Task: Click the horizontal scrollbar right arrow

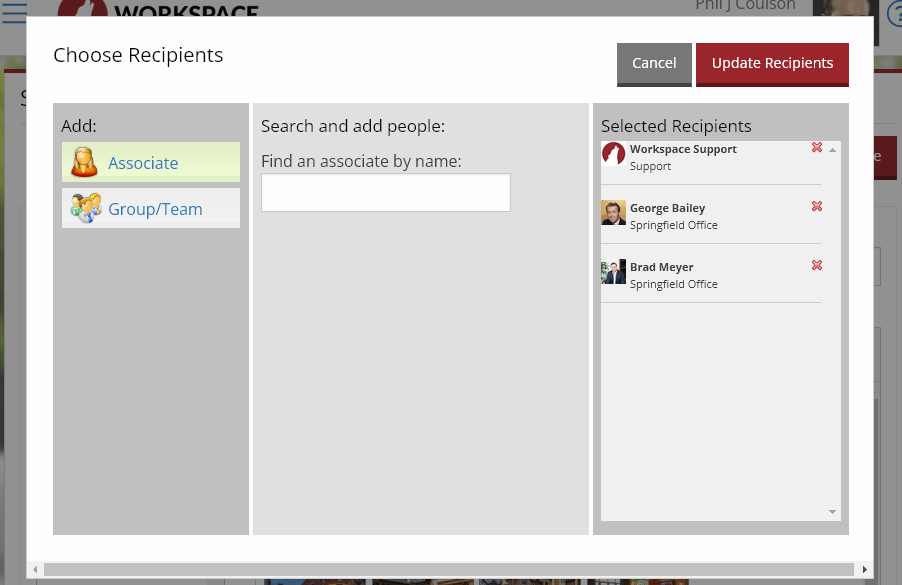Action: (866, 567)
